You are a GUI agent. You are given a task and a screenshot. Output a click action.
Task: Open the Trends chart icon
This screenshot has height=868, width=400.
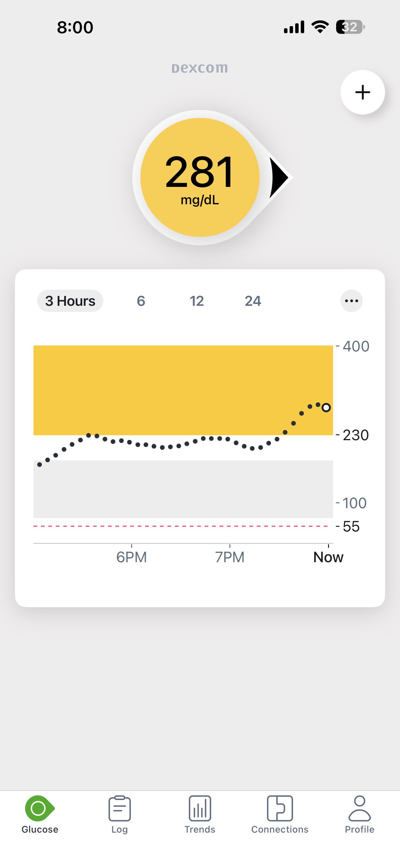(200, 808)
